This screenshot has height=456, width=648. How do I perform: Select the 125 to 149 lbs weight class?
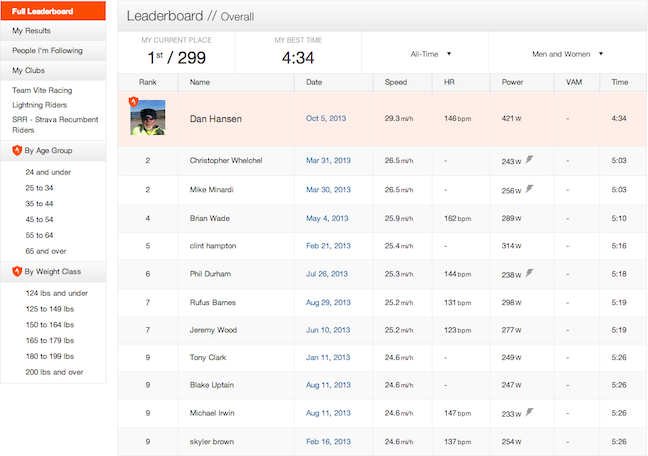coord(50,309)
